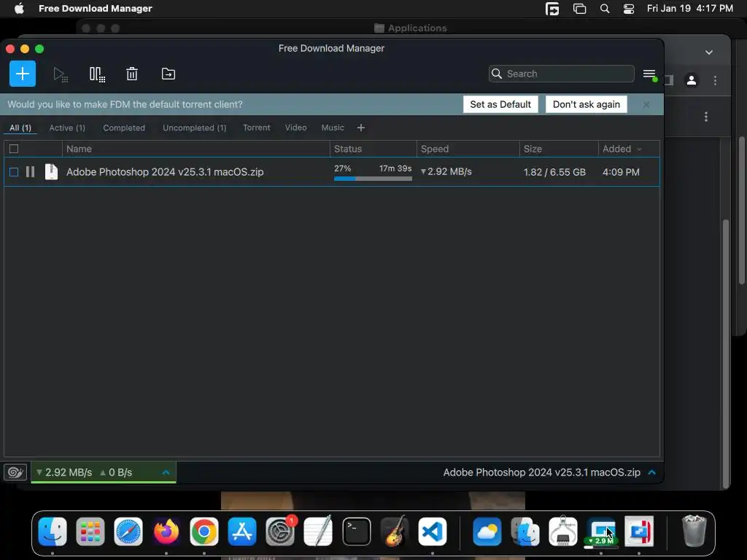Expand the speed panel in the status bar
The image size is (747, 560).
point(166,472)
